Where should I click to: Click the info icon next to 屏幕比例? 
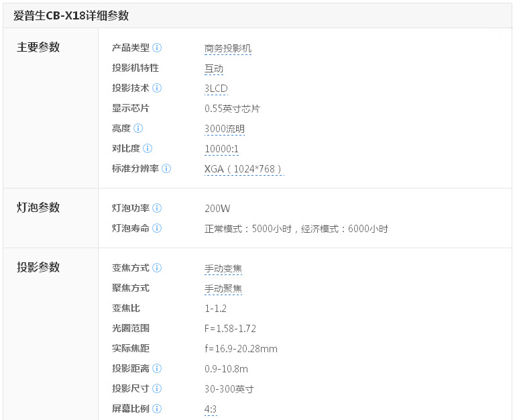157,409
